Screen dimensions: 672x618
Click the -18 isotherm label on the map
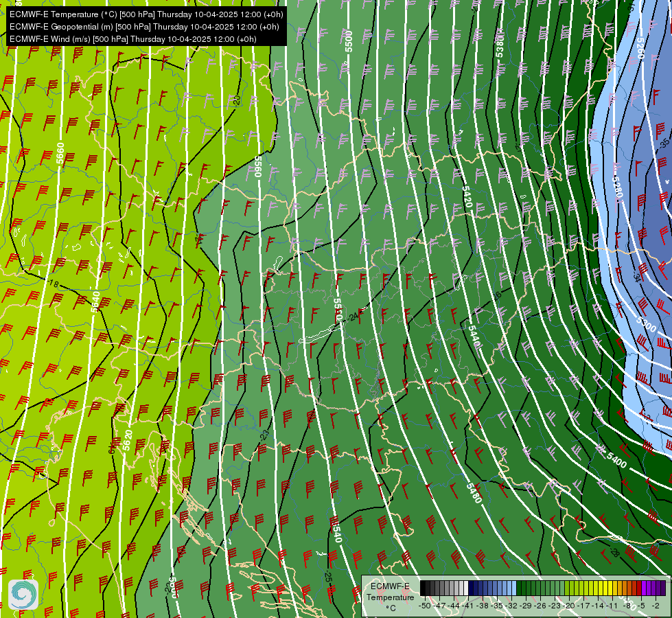[x=53, y=284]
